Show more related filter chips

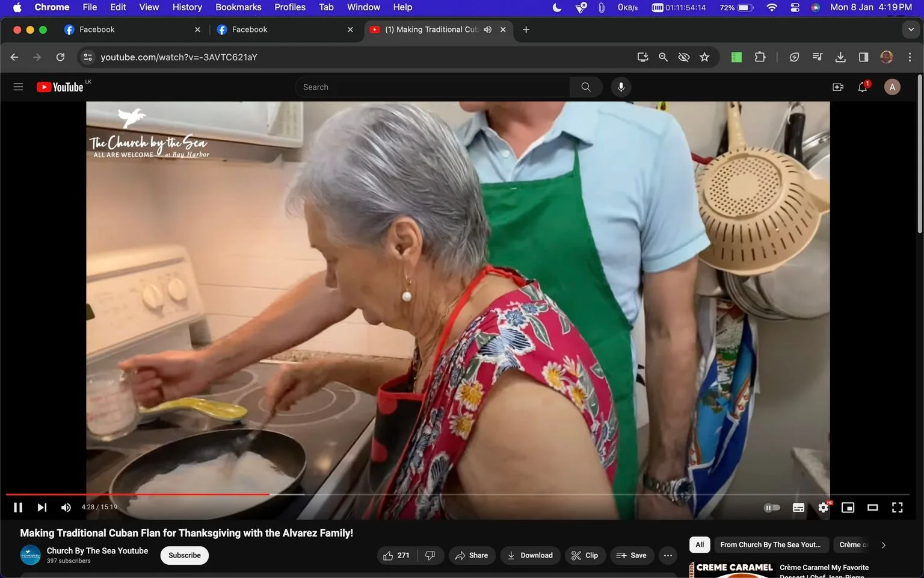point(883,545)
